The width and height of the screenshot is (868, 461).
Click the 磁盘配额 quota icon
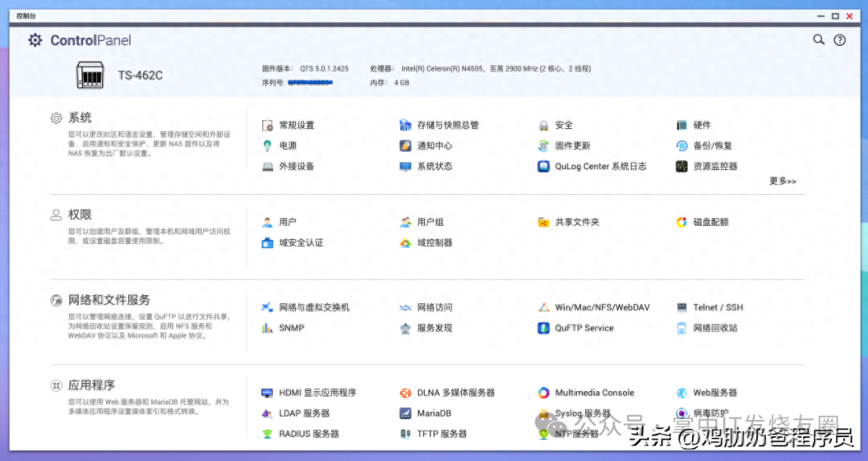[682, 222]
